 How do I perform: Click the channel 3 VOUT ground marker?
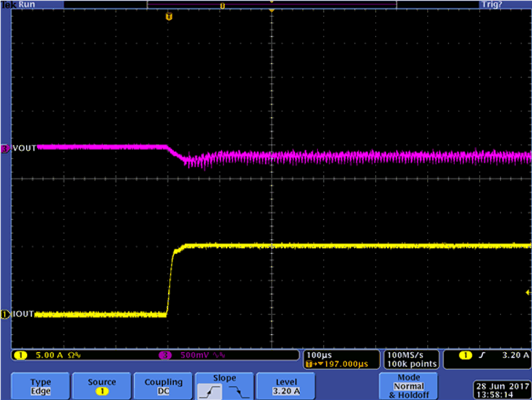(5, 148)
